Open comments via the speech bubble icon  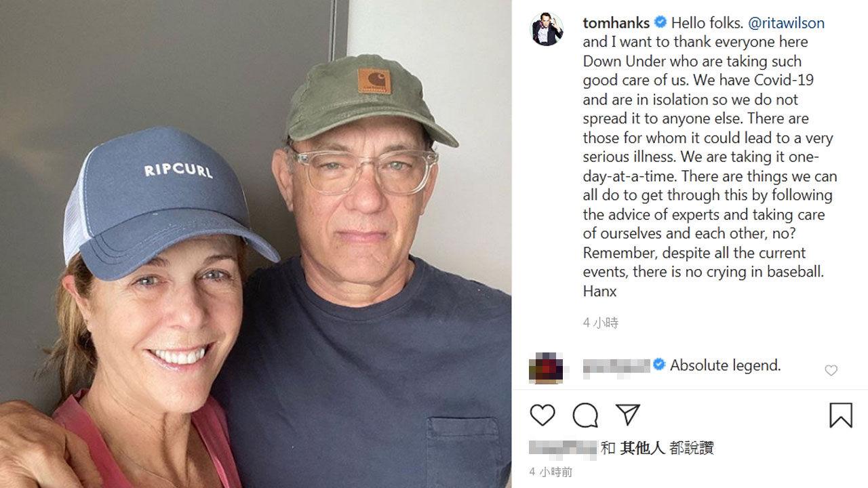[585, 415]
